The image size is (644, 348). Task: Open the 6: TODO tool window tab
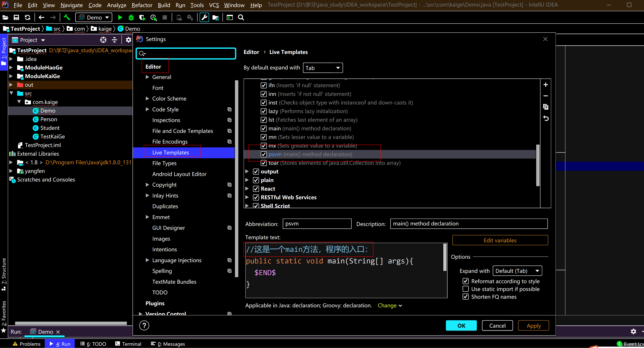click(93, 344)
